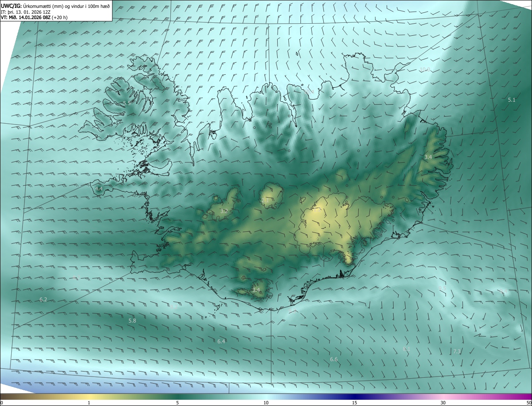This screenshot has width=532, height=406.
Task: Click the 4.4 value label on Snæfellsnes peninsula
Action: 99,188
